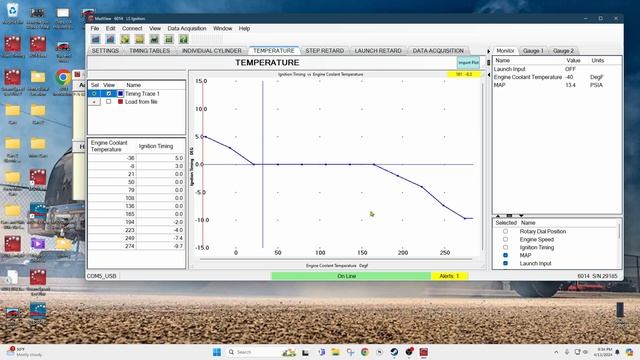The width and height of the screenshot is (640, 360).
Task: Switch to the SETTINGS tab
Action: [x=105, y=51]
